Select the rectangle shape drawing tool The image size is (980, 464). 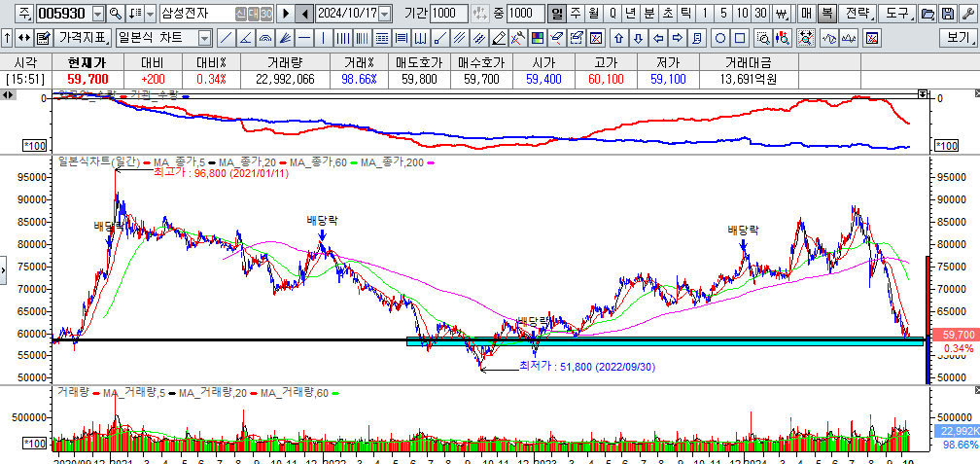741,38
